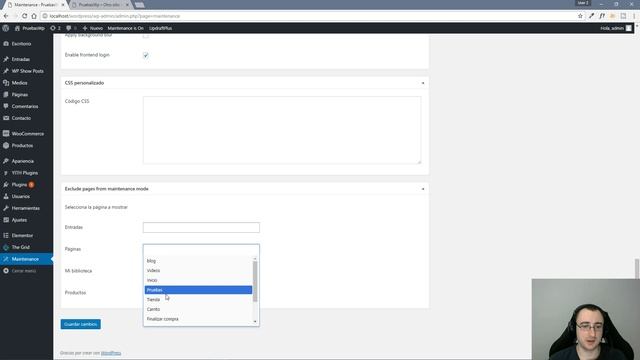Image resolution: width=640 pixels, height=360 pixels.
Task: Open Herramientas tools menu
Action: (25, 209)
